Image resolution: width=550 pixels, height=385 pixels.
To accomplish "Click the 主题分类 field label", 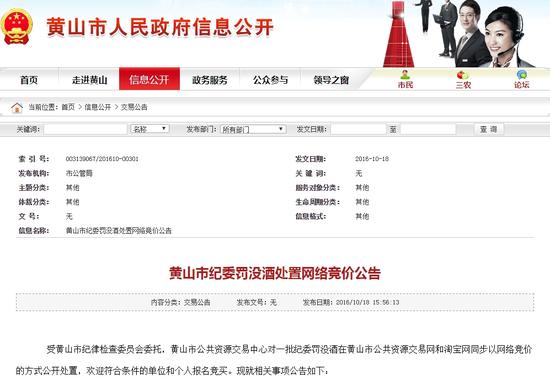I will pos(34,188).
